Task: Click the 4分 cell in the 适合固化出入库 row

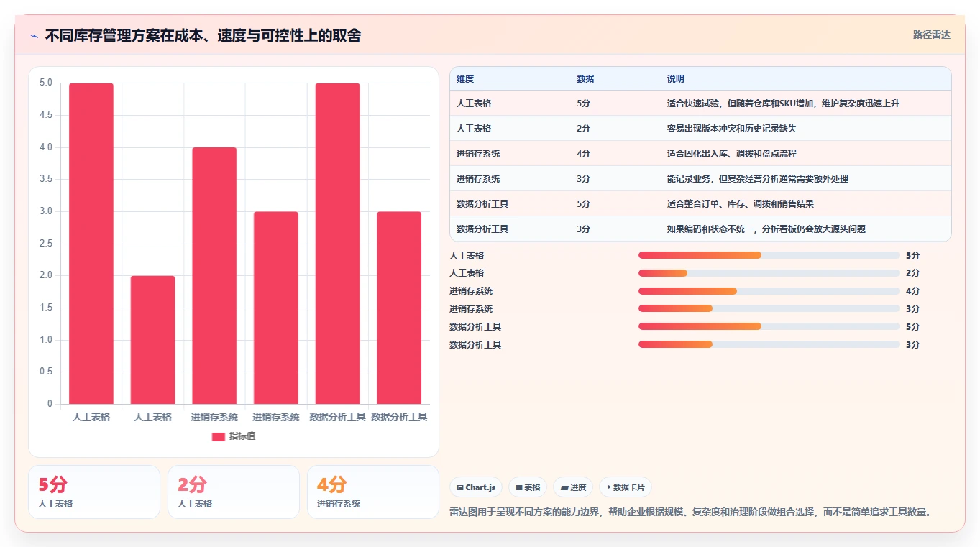Action: point(584,154)
